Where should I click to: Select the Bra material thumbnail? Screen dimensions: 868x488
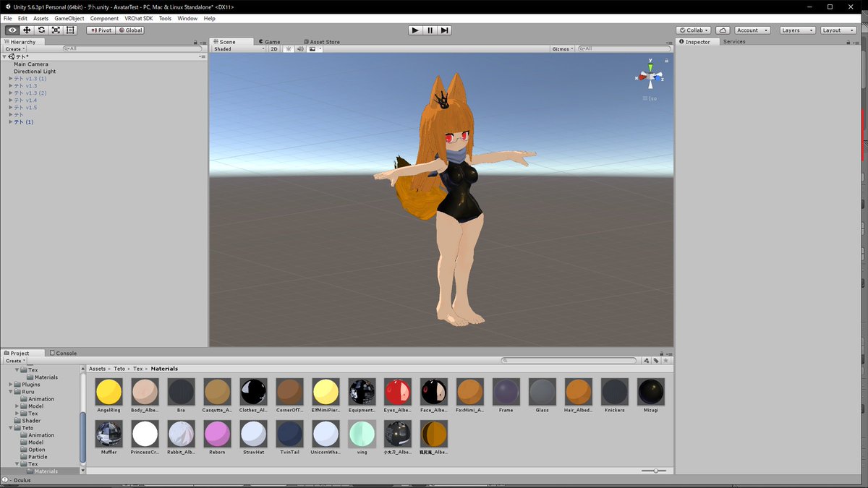pos(181,392)
